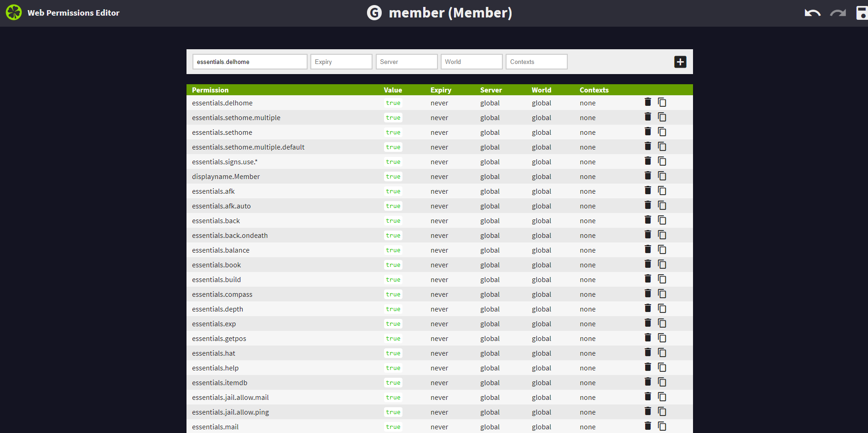868x433 pixels.
Task: Toggle the essentials.exp value
Action: tap(393, 324)
